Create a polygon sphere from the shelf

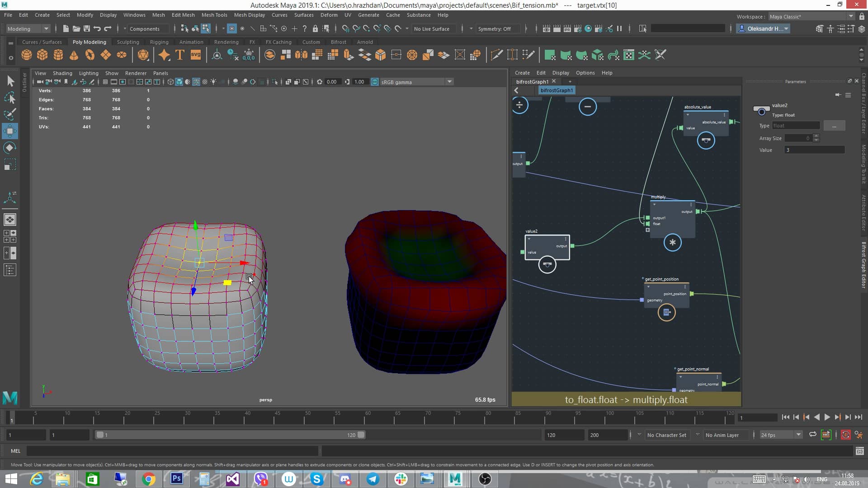(26, 55)
